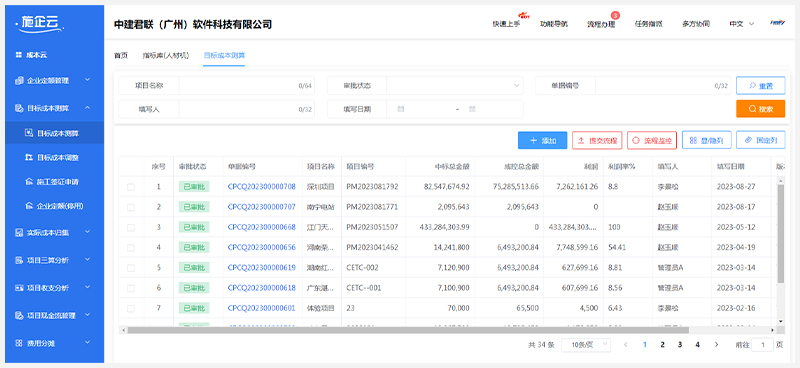
Task: Expand 企业定额管理 with its chevron
Action: tap(88, 80)
